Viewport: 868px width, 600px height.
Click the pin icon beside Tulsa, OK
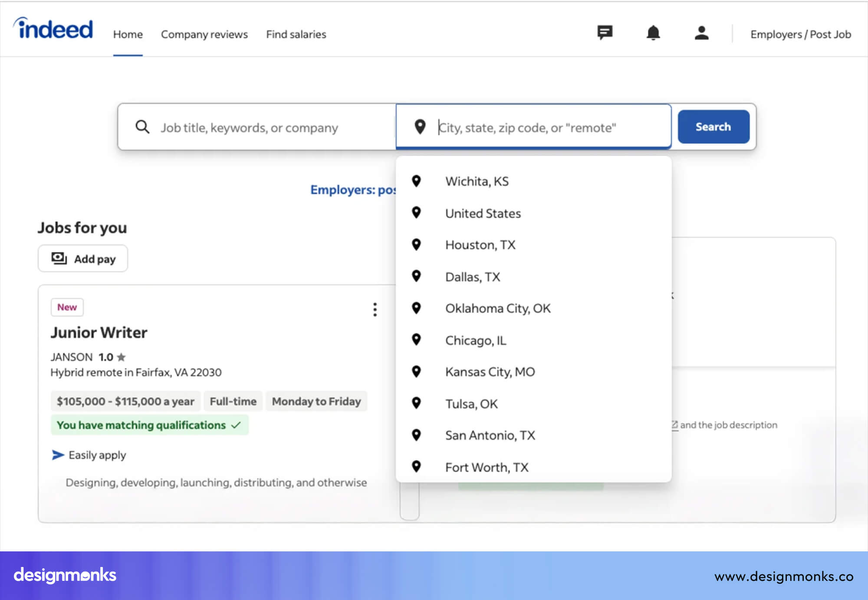pyautogui.click(x=416, y=403)
